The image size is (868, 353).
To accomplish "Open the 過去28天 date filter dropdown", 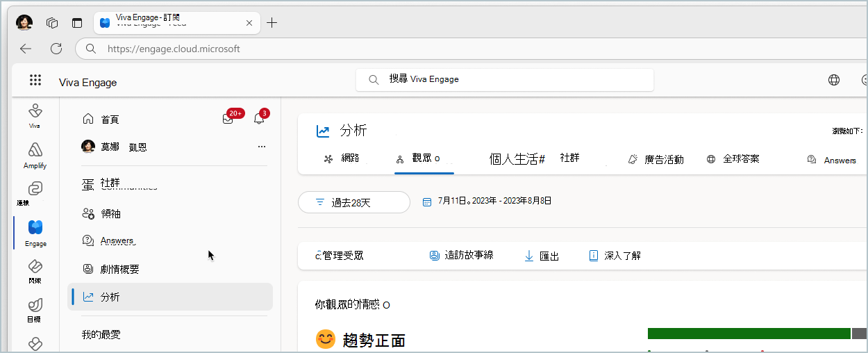I will click(354, 202).
